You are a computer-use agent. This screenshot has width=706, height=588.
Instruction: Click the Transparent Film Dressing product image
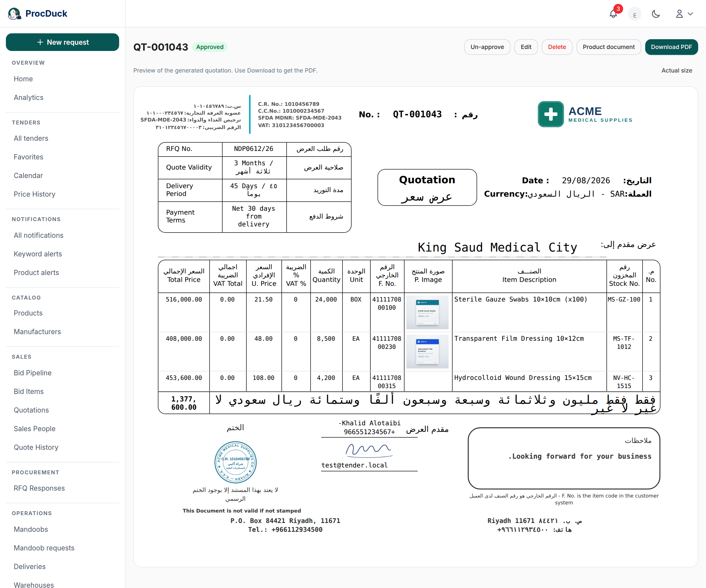coord(427,351)
